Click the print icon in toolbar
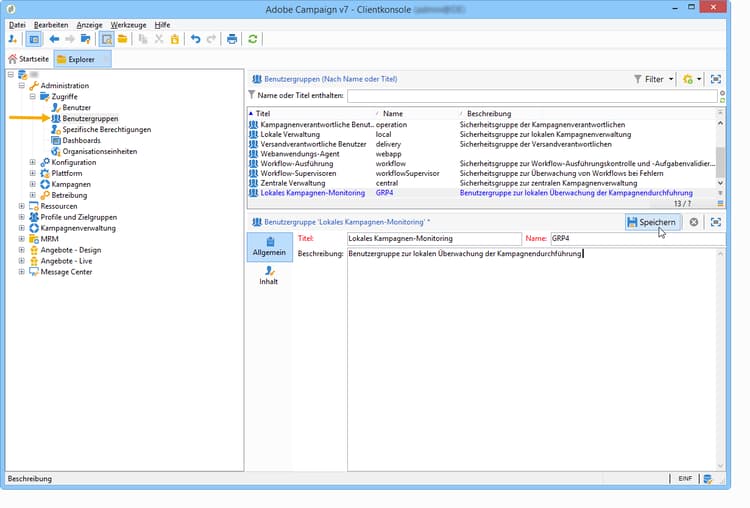 pyautogui.click(x=232, y=39)
